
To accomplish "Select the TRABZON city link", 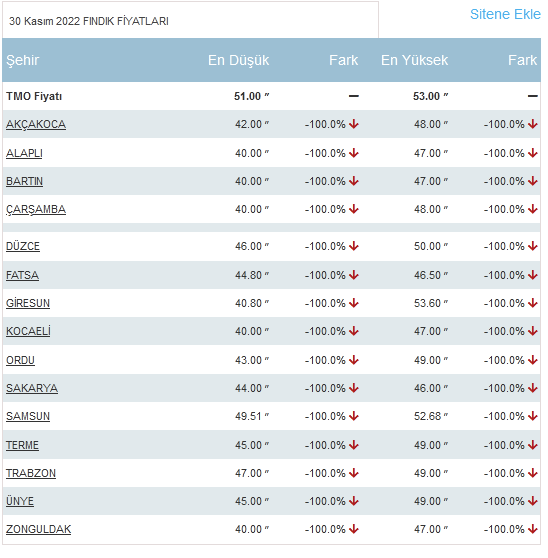I will tap(31, 474).
